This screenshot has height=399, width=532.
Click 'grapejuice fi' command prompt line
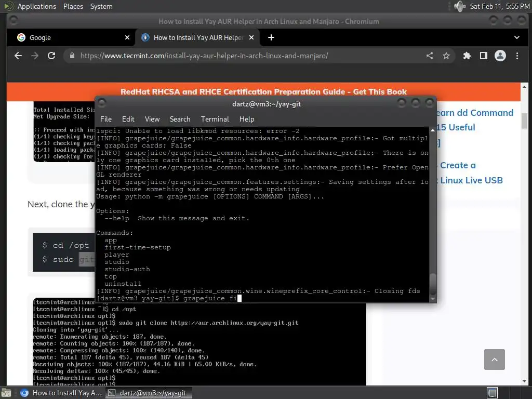[169, 298]
